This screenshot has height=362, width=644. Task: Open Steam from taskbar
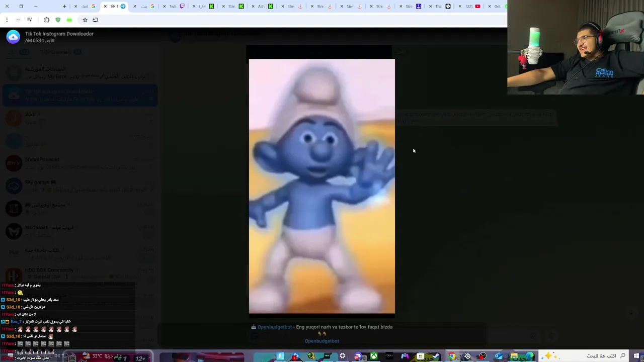tap(436, 356)
